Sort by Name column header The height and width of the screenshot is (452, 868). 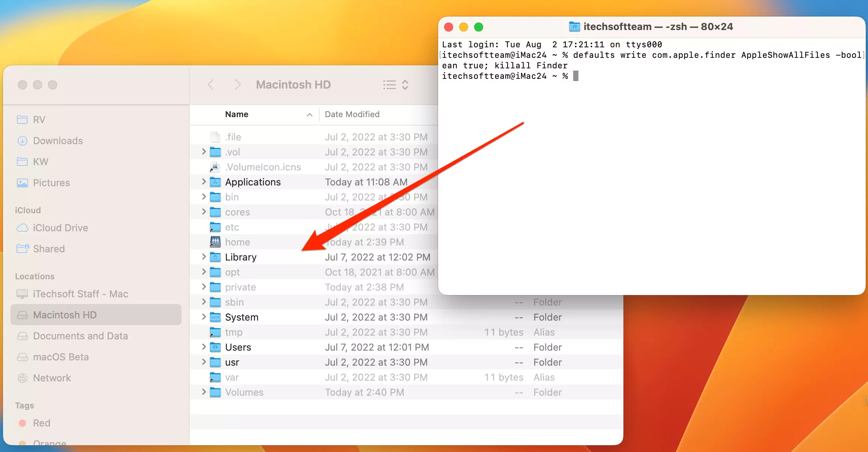click(237, 115)
